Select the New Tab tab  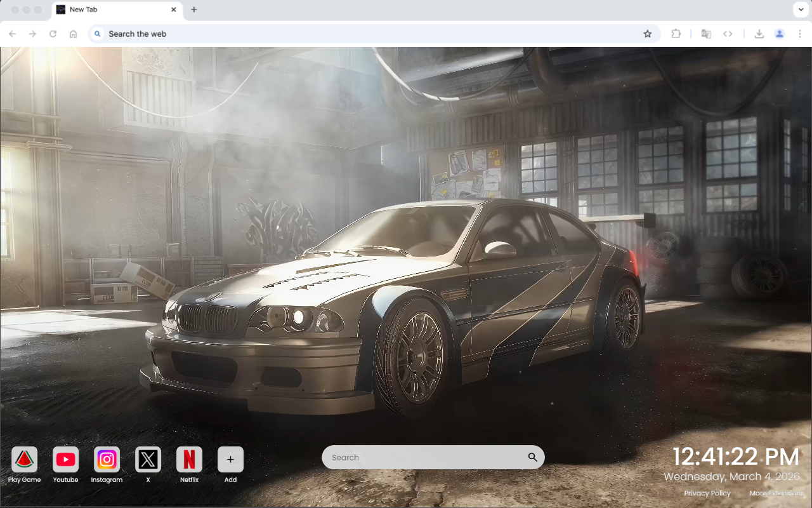tap(117, 10)
